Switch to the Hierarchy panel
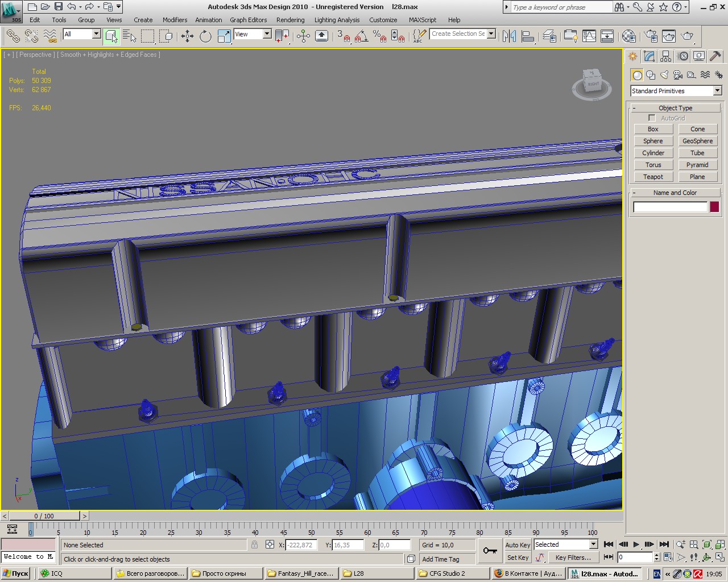728x582 pixels. [666, 56]
